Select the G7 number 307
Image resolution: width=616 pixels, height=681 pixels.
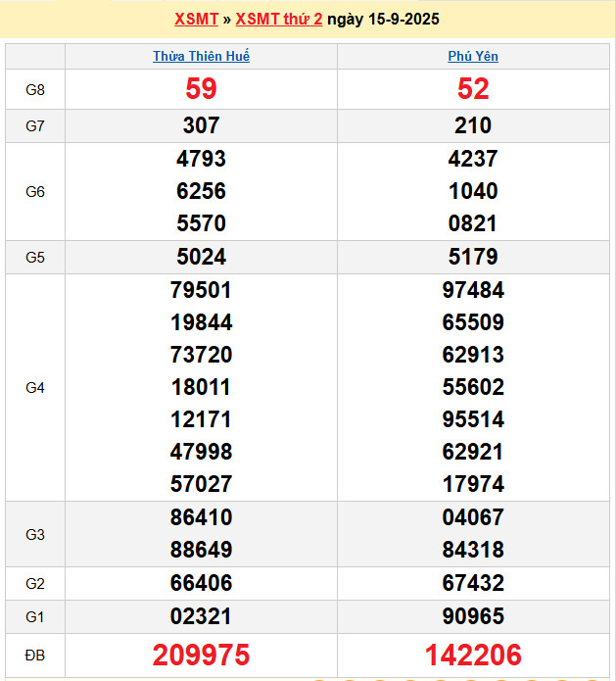click(x=201, y=125)
